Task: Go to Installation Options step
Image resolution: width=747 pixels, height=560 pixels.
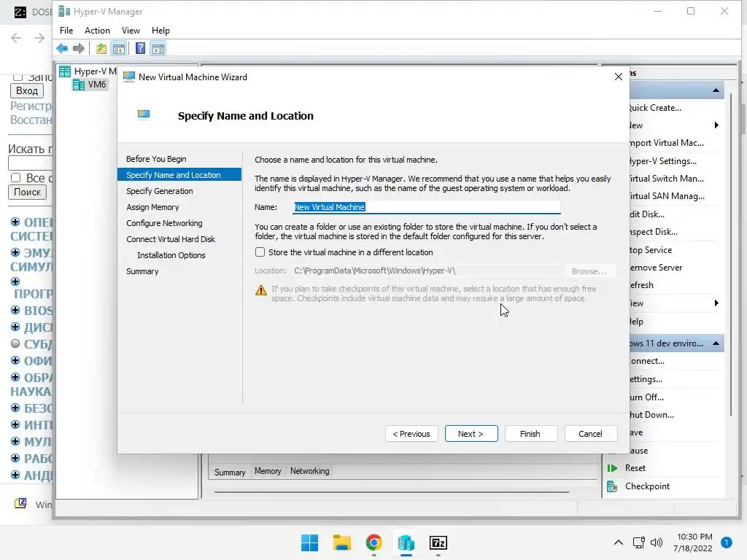Action: 171,255
